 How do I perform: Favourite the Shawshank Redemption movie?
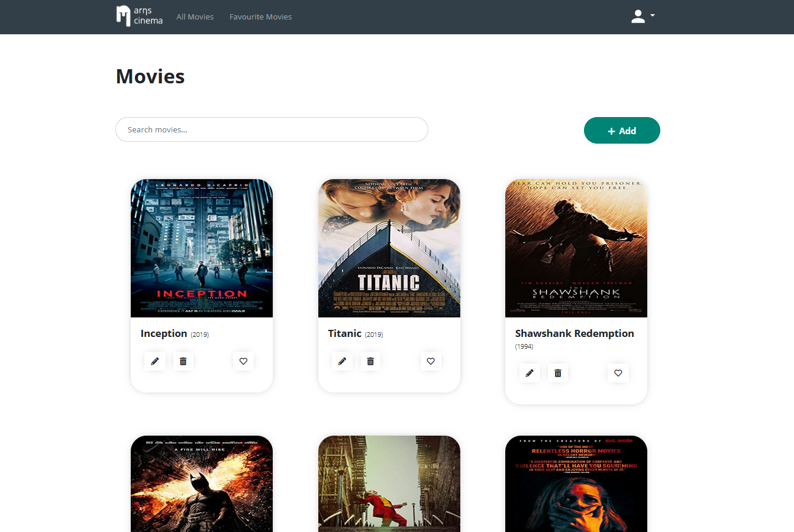(x=618, y=373)
